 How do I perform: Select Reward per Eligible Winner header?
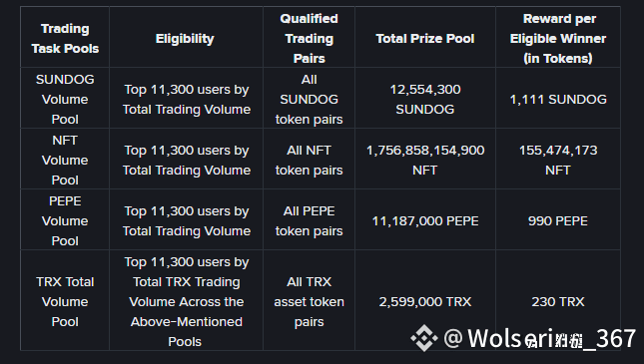558,39
